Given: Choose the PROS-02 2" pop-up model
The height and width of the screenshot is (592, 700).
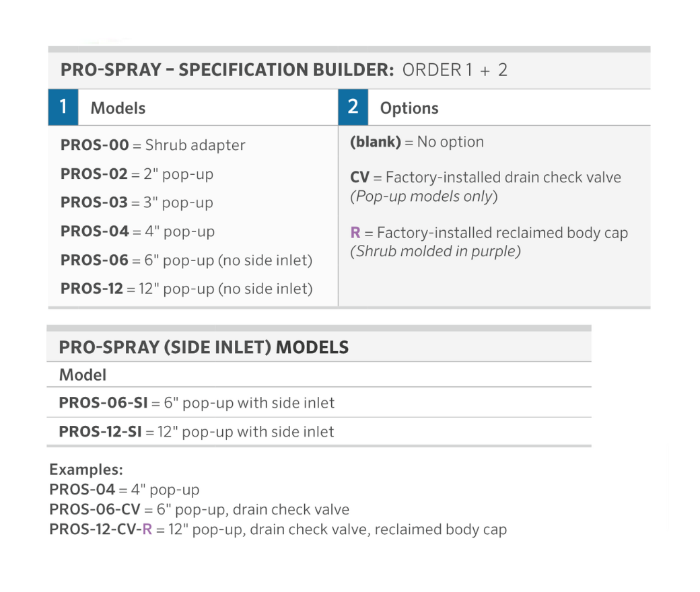Looking at the screenshot, I should pyautogui.click(x=137, y=174).
